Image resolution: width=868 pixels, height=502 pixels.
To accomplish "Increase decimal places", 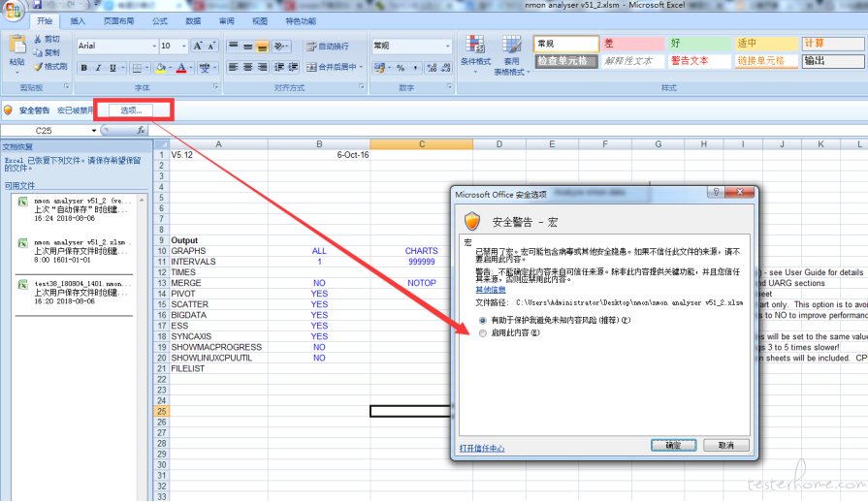I will pyautogui.click(x=432, y=68).
